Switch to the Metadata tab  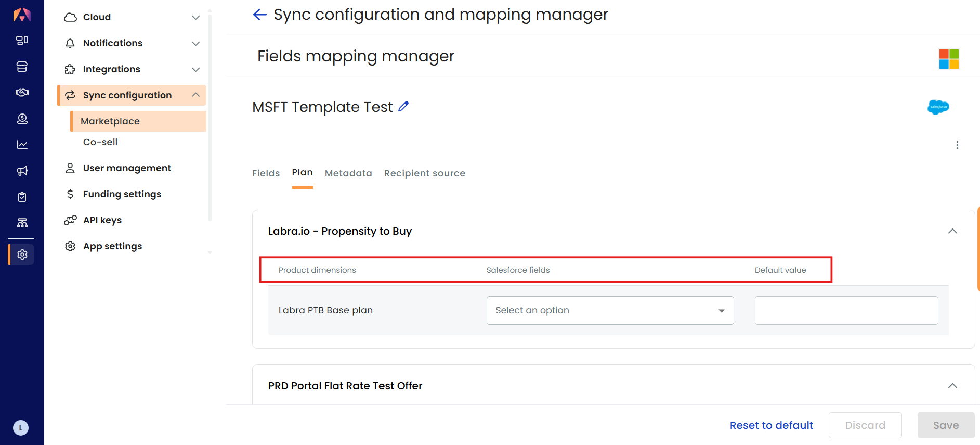348,173
